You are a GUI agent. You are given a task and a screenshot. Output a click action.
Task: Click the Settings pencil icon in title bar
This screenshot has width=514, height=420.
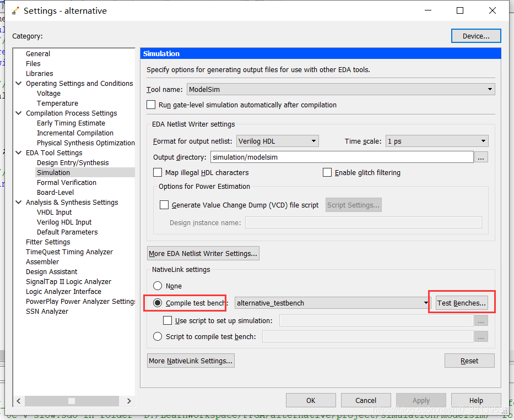tap(15, 11)
